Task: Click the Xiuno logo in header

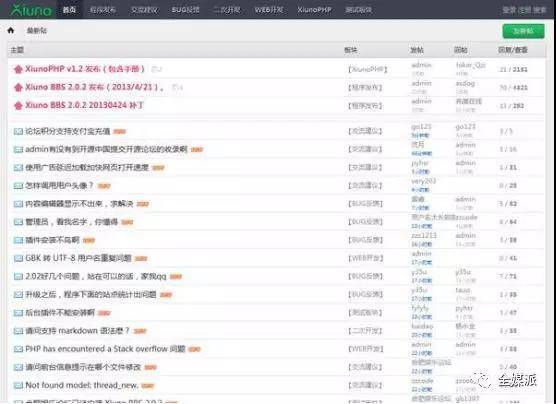Action: coord(30,10)
